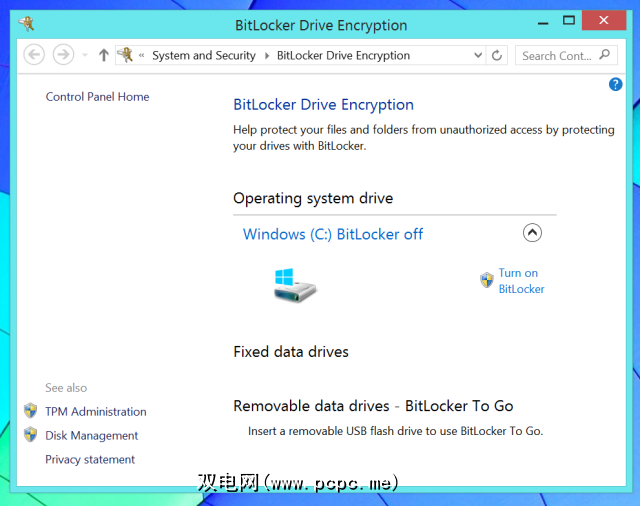The width and height of the screenshot is (640, 506).
Task: Click the See also label
Action: [66, 388]
